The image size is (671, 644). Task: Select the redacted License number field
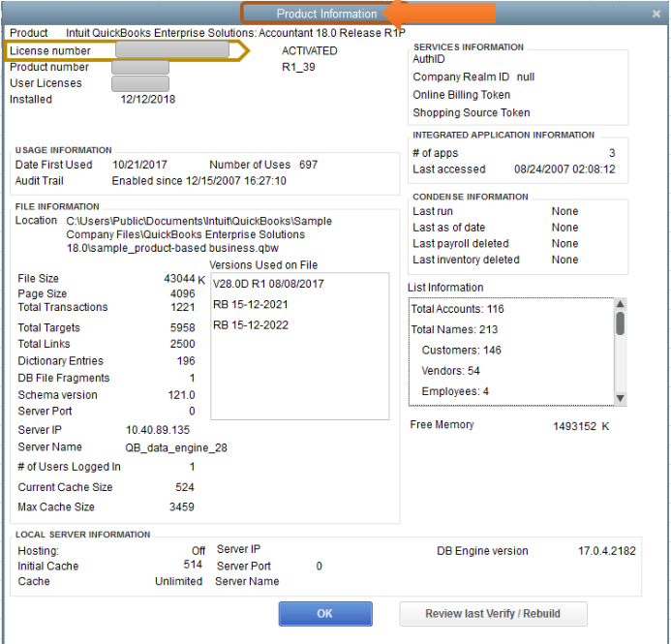click(172, 50)
